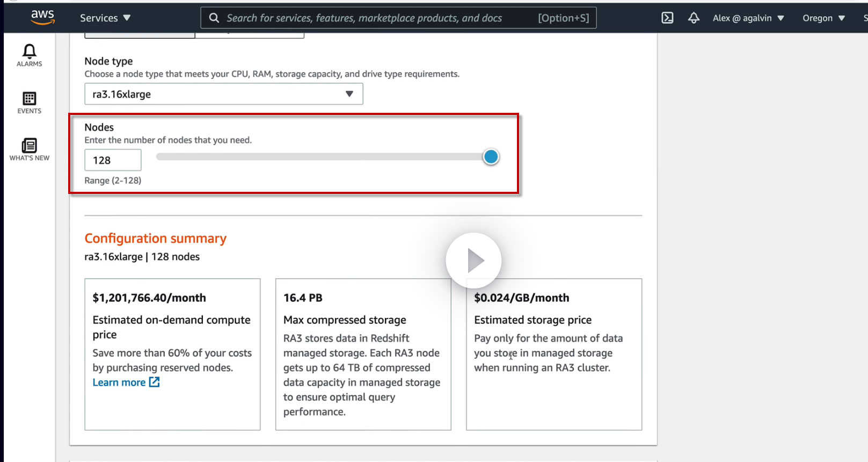Click the Nodes number input field
The height and width of the screenshot is (462, 868).
click(x=113, y=160)
